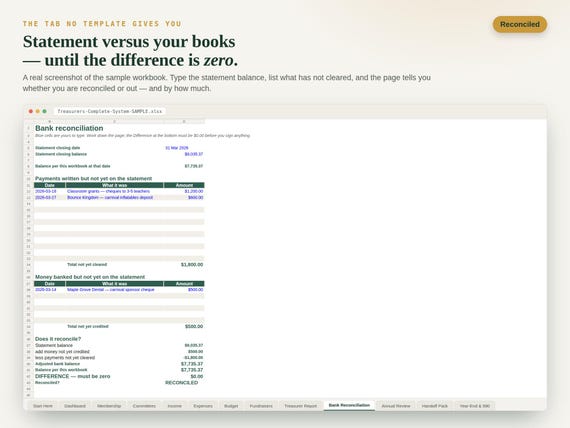Open the Annual Review sheet tab

396,406
